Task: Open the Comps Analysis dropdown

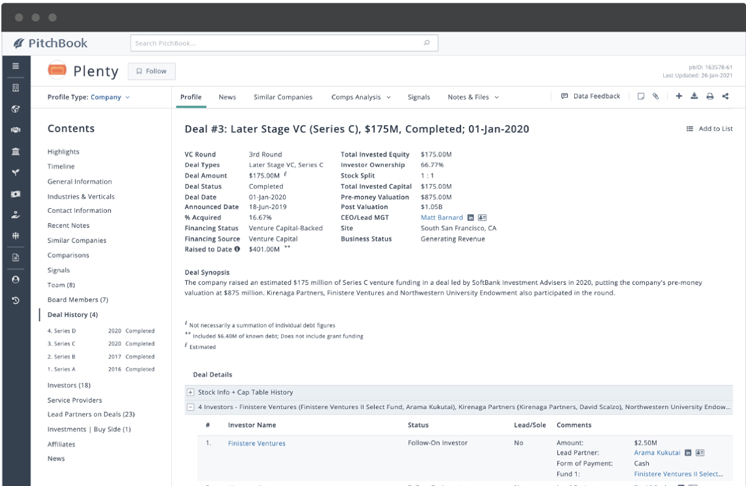Action: (361, 97)
